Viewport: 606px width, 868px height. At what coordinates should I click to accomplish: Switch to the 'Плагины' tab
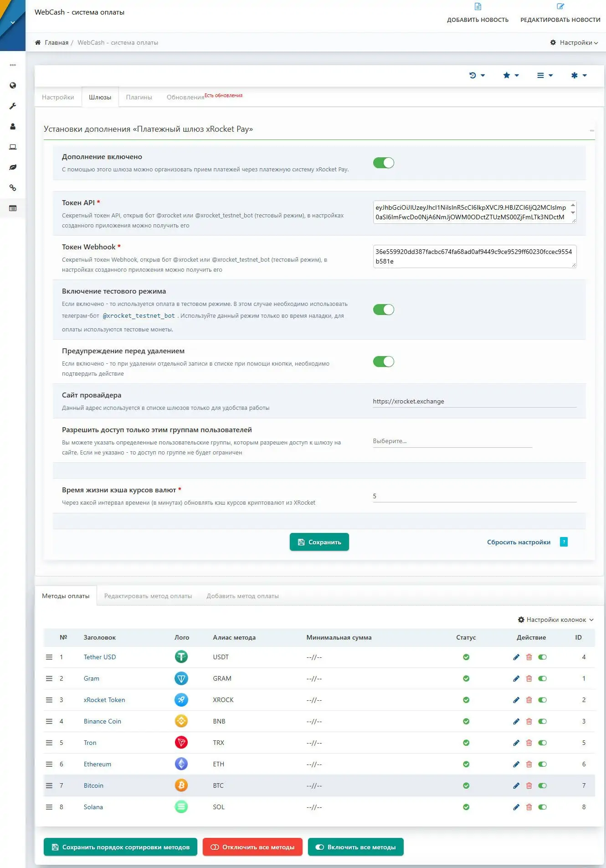(x=139, y=97)
